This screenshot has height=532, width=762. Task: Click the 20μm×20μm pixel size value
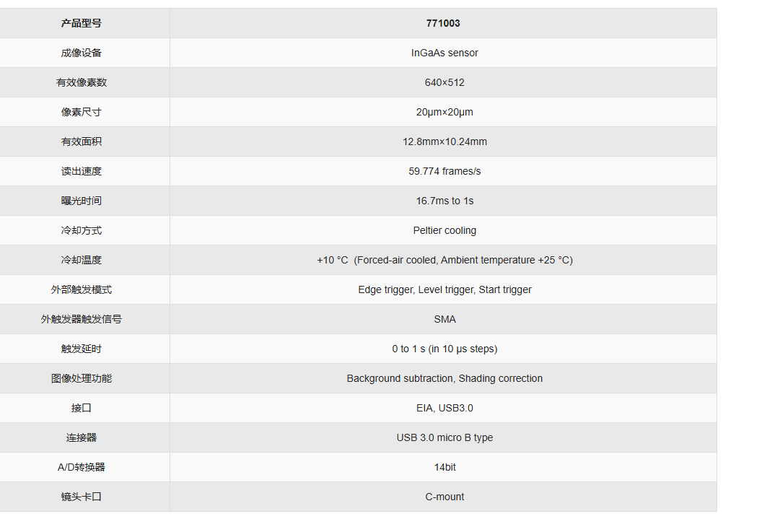(444, 112)
